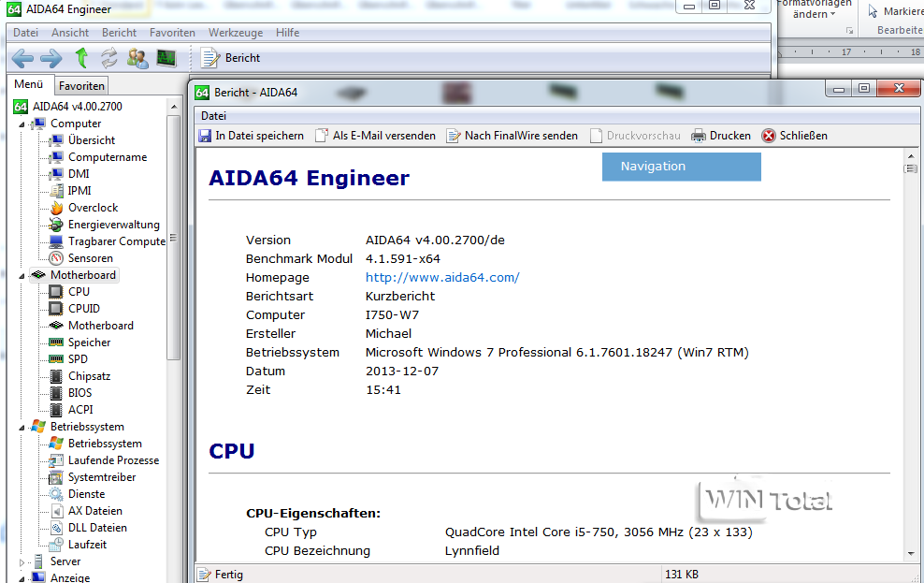Image resolution: width=924 pixels, height=583 pixels.
Task: Select the Laufzeit clock icon
Action: (x=56, y=545)
